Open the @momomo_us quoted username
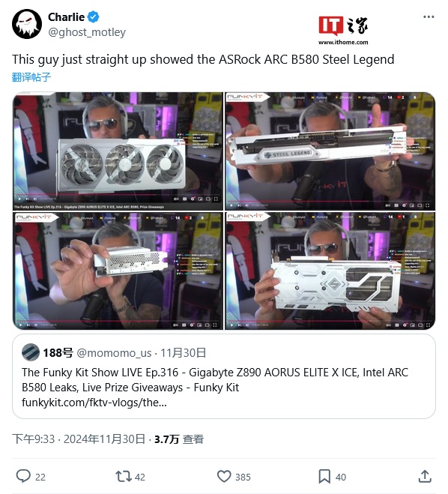Viewport: 448px width, 494px height. click(114, 353)
